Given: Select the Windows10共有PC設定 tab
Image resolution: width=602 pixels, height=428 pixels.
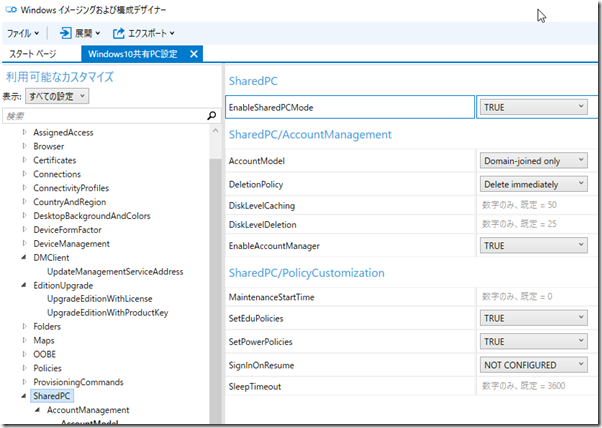Looking at the screenshot, I should pos(132,54).
